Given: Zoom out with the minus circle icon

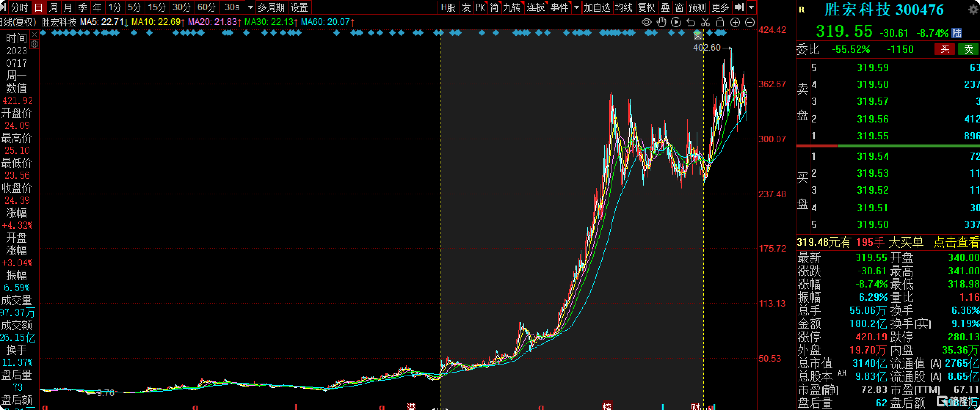Looking at the screenshot, I should coord(749,22).
